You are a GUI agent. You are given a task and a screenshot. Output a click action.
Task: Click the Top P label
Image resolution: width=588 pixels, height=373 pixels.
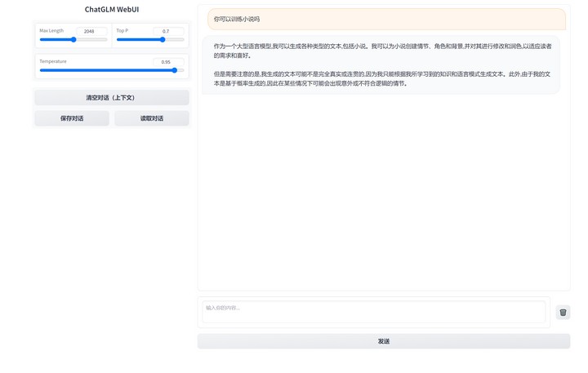click(x=122, y=30)
